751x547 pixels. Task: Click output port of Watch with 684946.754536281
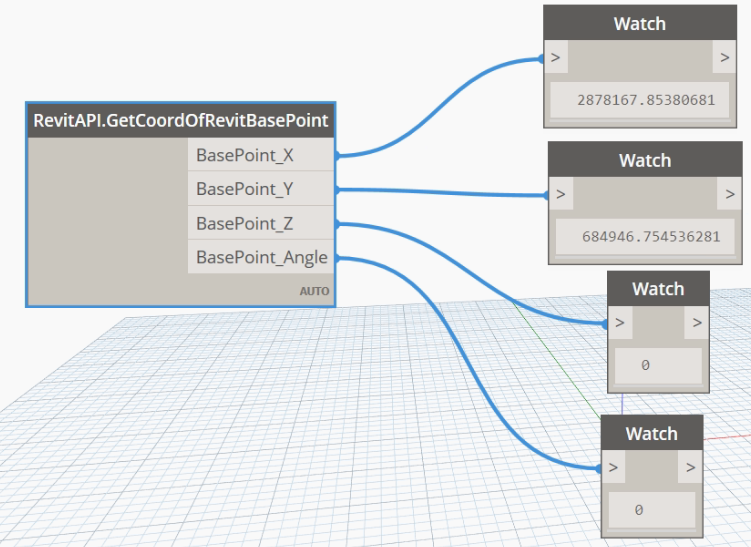point(729,194)
